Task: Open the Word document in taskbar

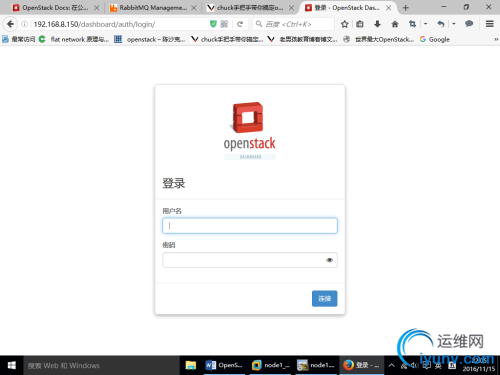Action: click(224, 365)
